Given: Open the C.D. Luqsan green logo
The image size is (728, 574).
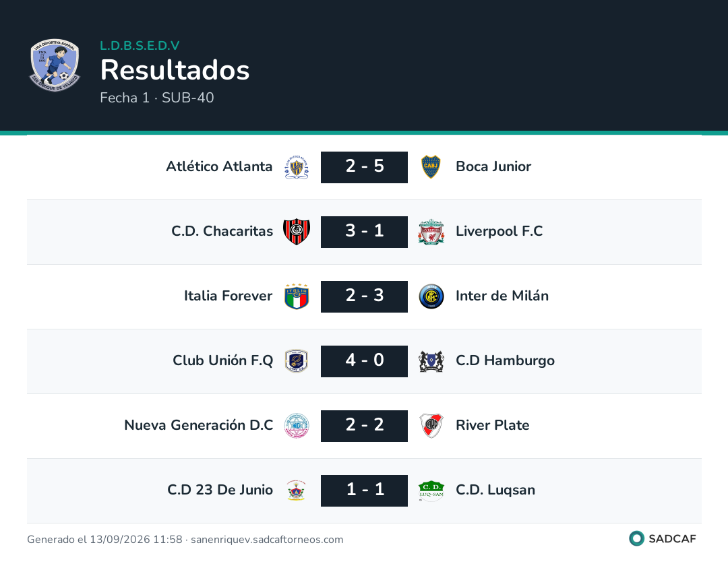Looking at the screenshot, I should click(431, 491).
